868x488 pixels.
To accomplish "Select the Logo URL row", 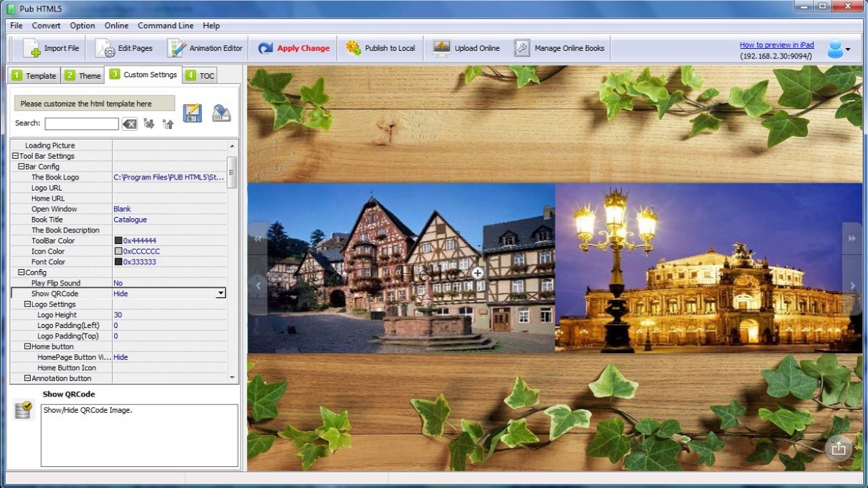I will click(119, 188).
